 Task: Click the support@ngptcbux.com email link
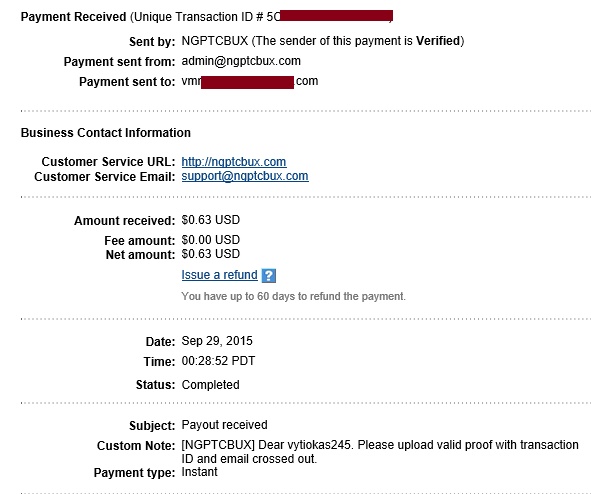245,176
